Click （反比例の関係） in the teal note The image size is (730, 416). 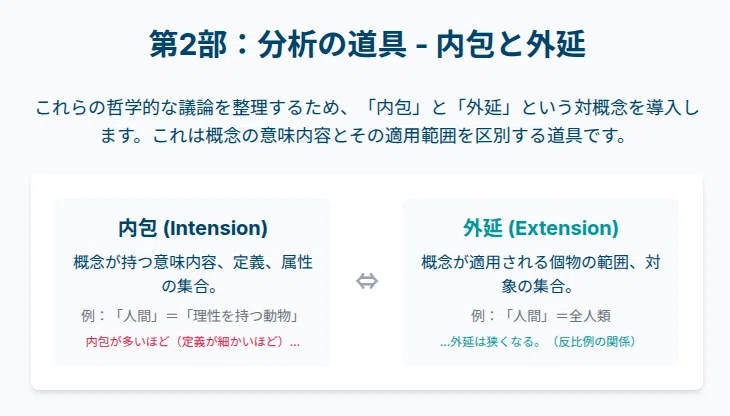coord(594,342)
